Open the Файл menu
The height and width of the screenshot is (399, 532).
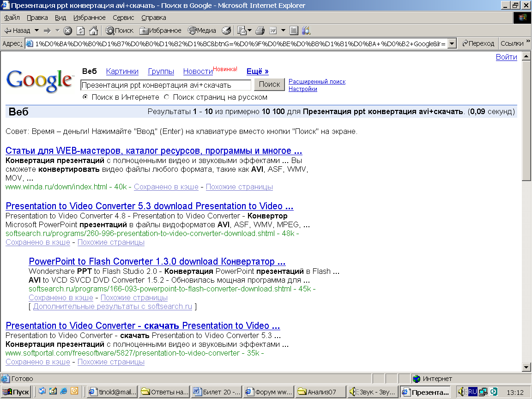point(12,18)
